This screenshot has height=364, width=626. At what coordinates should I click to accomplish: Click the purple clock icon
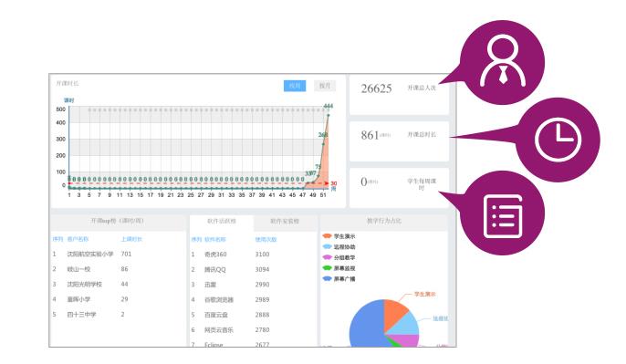[x=558, y=140]
